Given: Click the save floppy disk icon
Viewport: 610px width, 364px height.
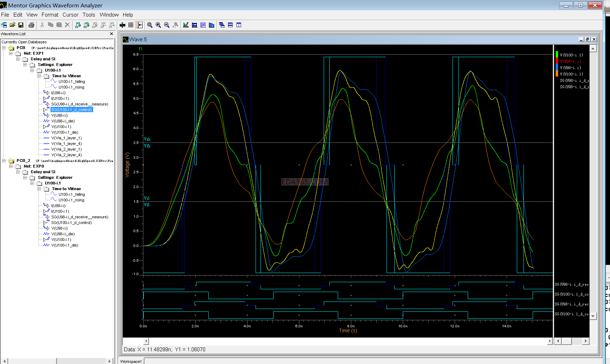Looking at the screenshot, I should pyautogui.click(x=21, y=25).
